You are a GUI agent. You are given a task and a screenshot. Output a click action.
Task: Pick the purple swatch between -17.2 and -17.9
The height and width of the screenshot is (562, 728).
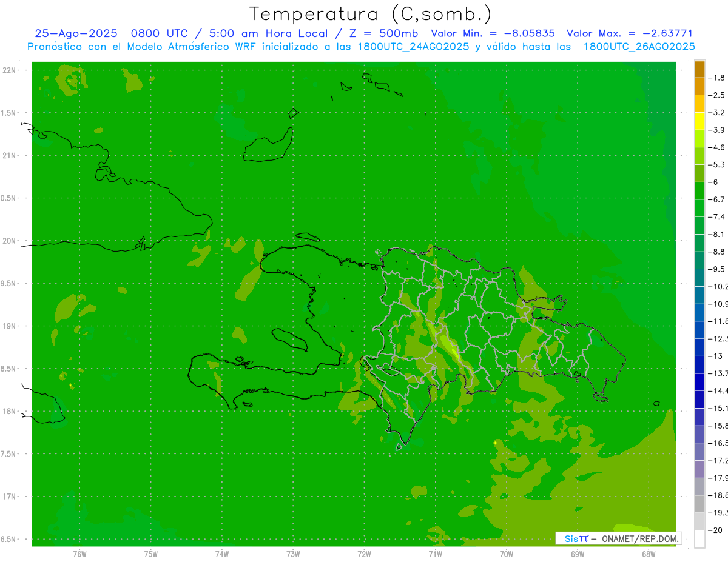699,469
